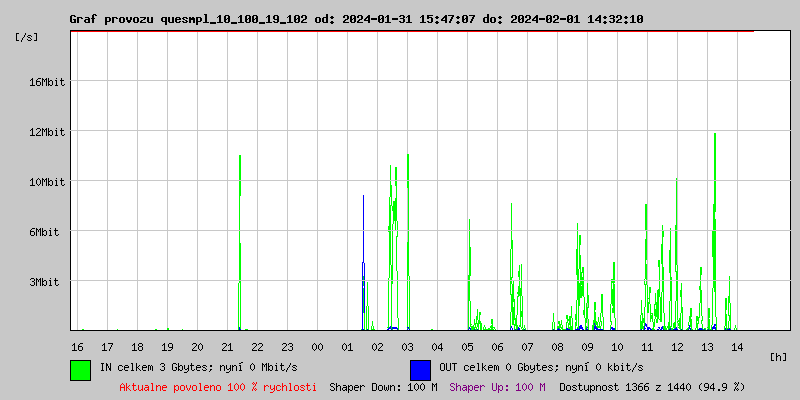Click the '[h]' hours unit label
Viewport: 800px width, 400px height.
(779, 357)
